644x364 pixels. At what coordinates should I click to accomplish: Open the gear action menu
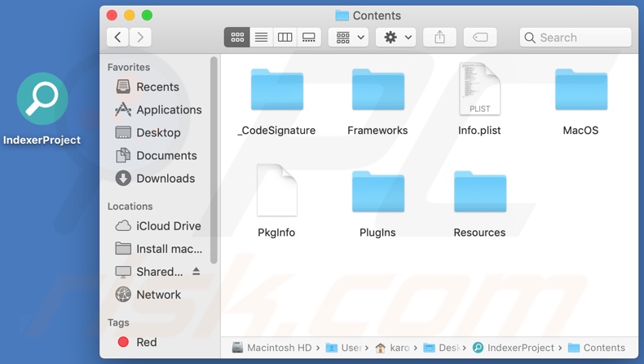pyautogui.click(x=398, y=38)
